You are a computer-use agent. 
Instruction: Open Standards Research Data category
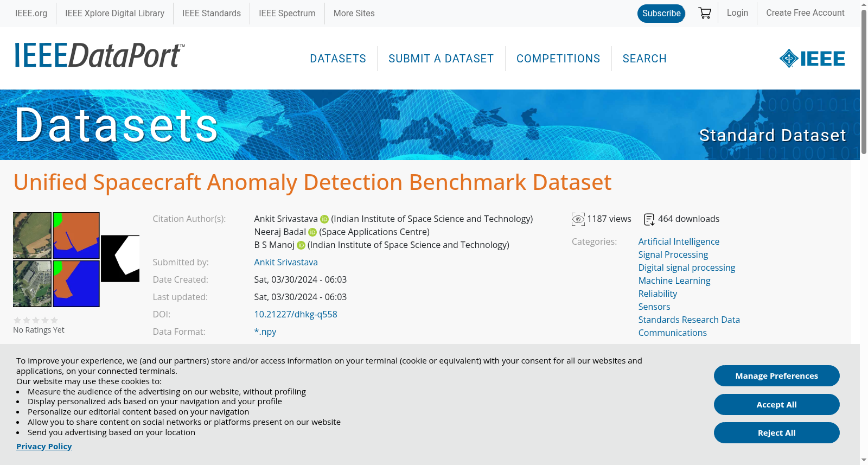[689, 320]
